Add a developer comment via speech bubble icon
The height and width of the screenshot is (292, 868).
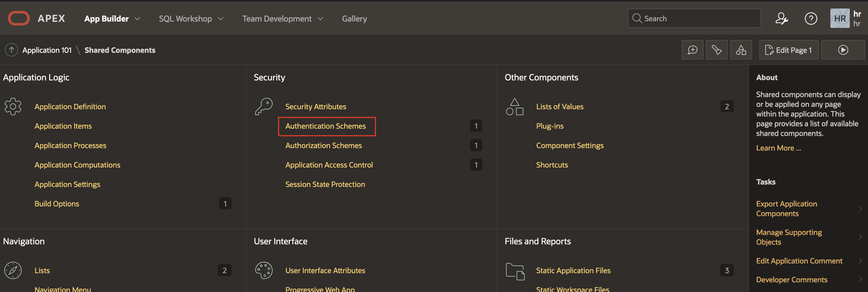point(693,49)
